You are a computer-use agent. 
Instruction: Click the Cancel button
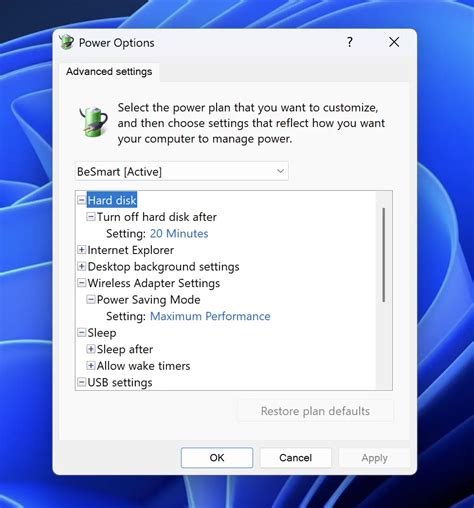[x=296, y=458]
